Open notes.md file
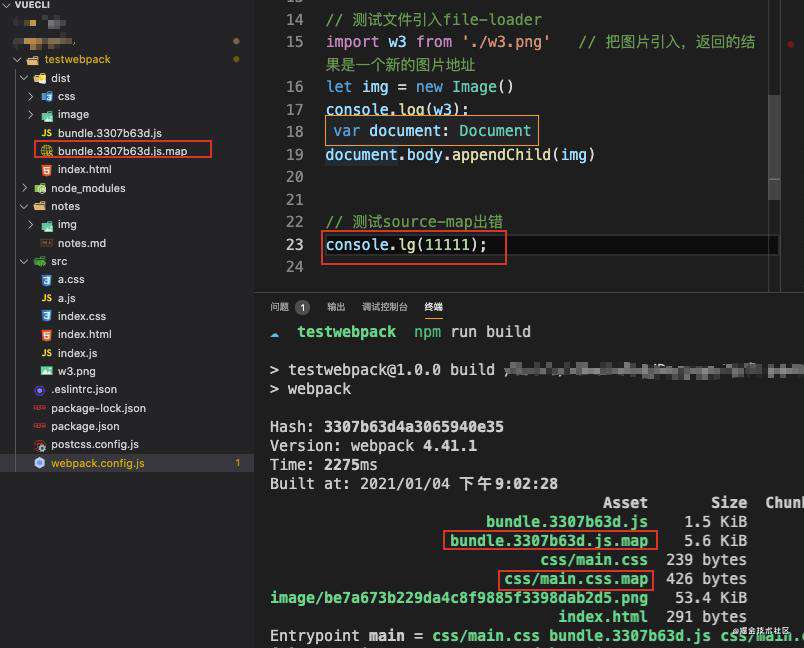804x648 pixels. pyautogui.click(x=82, y=243)
